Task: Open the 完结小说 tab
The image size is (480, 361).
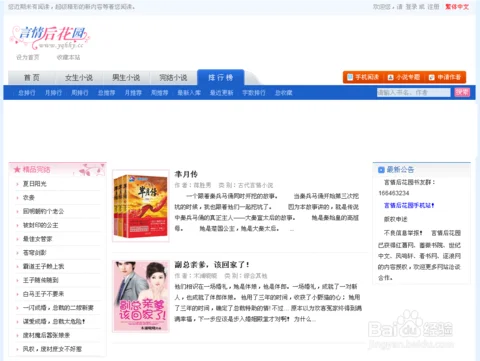Action: (x=173, y=78)
